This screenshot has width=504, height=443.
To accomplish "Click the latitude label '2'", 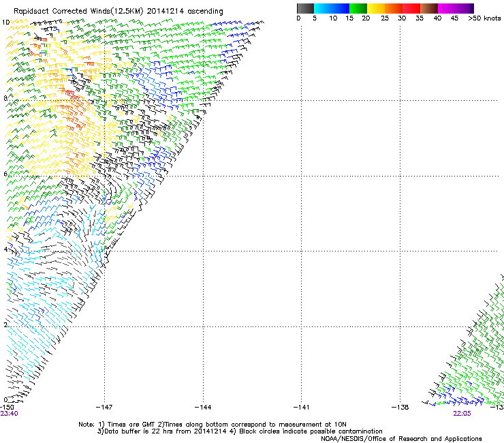I will pyautogui.click(x=5, y=325).
